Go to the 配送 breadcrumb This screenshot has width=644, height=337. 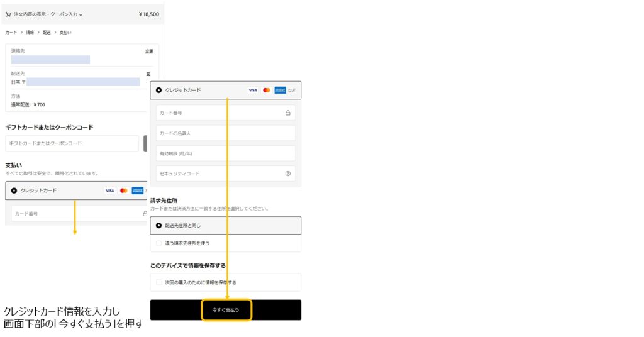click(47, 33)
